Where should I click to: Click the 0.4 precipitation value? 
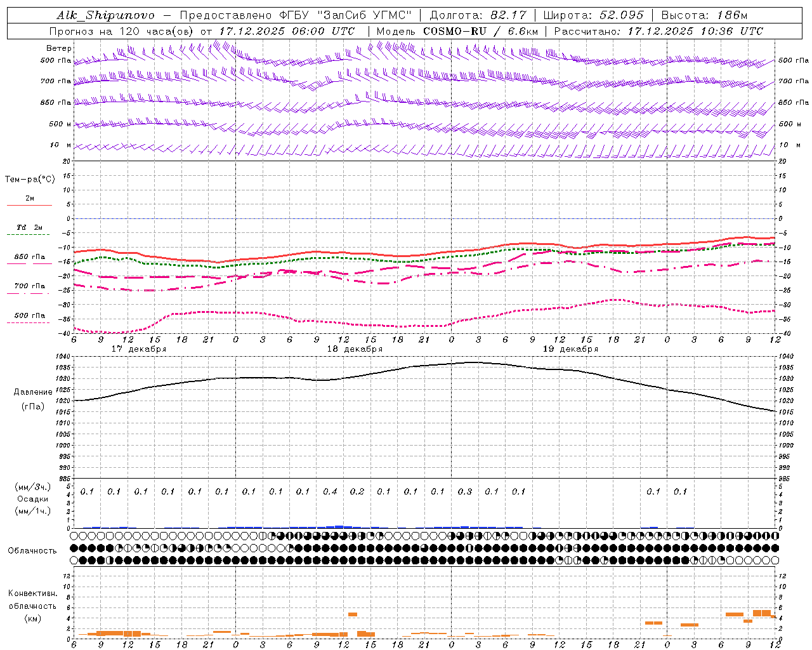(330, 492)
